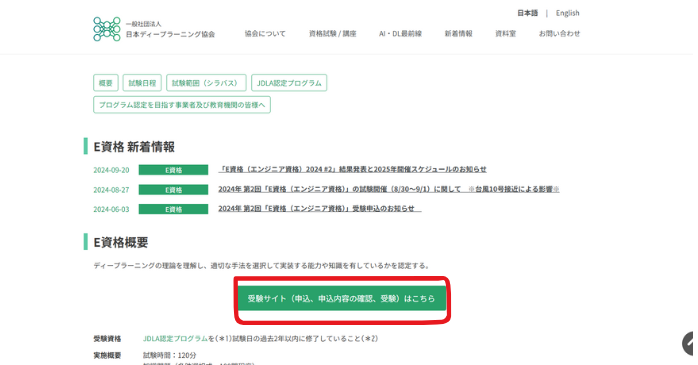
Task: Jump to 試験範囲（シラバス） section
Action: (206, 83)
